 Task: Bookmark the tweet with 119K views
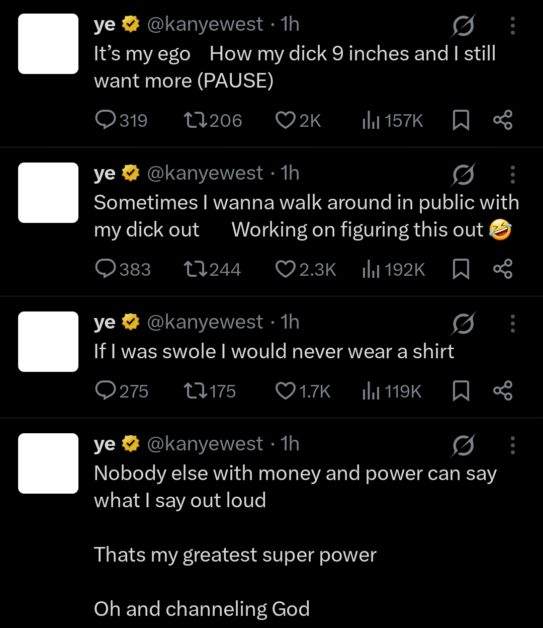click(x=461, y=391)
